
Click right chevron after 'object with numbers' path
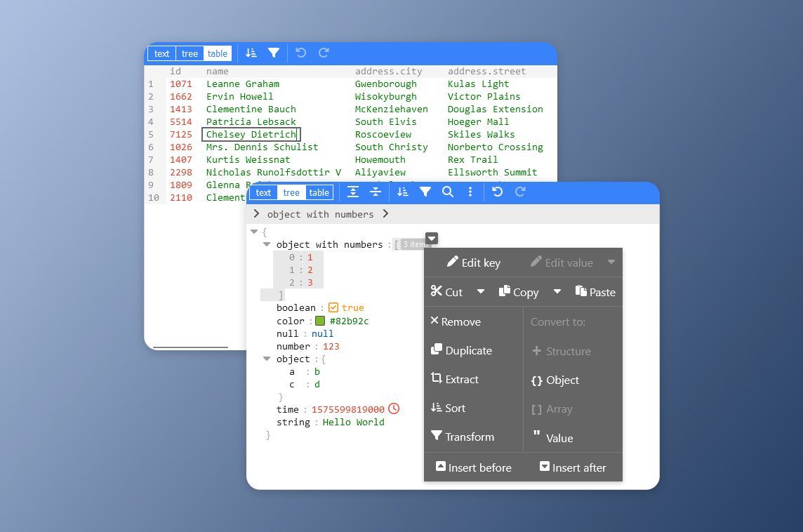[x=385, y=213]
